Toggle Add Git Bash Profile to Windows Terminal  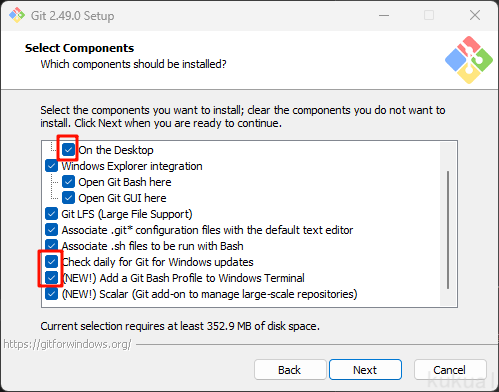[51, 278]
